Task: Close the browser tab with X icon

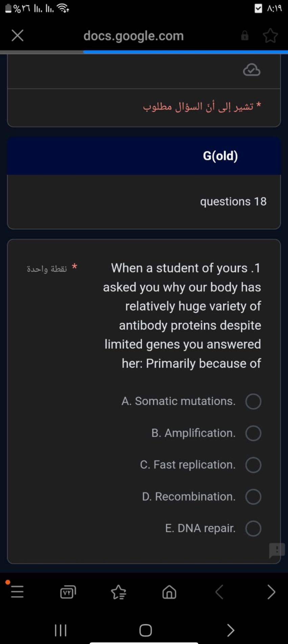Action: [x=18, y=35]
